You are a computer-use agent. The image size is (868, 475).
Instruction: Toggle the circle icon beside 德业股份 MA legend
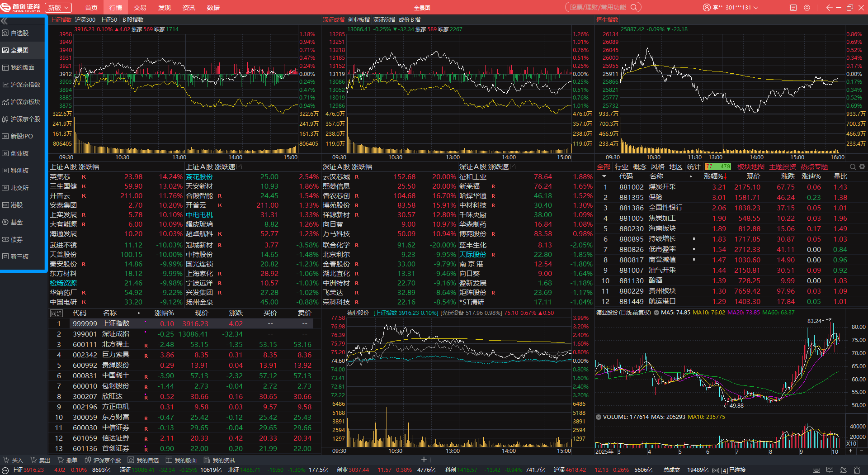pyautogui.click(x=656, y=313)
